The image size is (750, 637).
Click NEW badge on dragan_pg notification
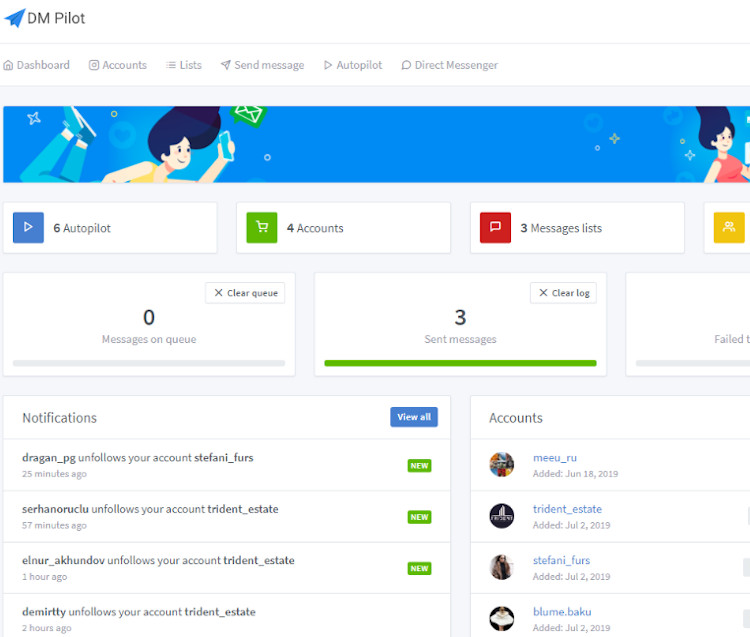pyautogui.click(x=419, y=466)
